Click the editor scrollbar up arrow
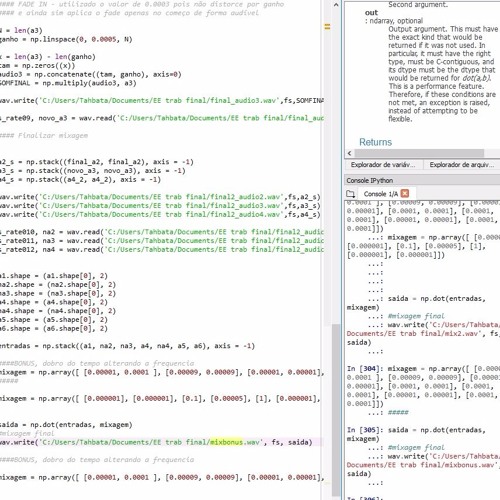This screenshot has height=500, width=500. 336,5
